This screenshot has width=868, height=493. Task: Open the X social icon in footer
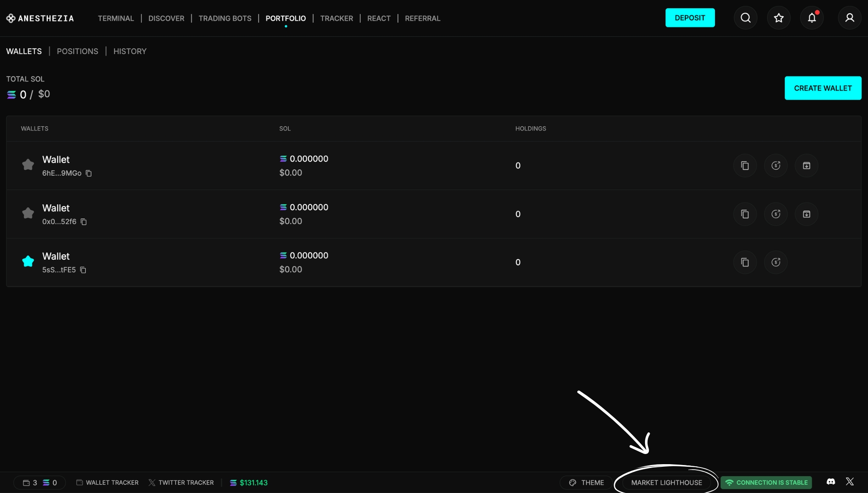[x=850, y=482]
